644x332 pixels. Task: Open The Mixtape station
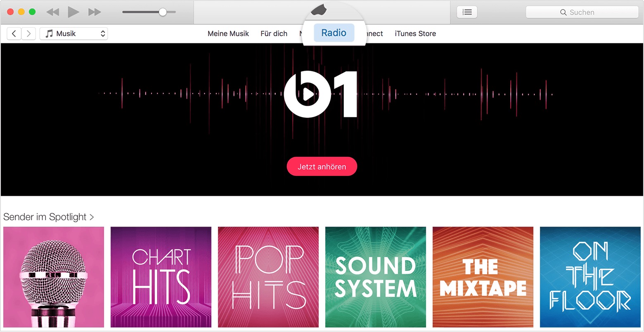pos(483,277)
